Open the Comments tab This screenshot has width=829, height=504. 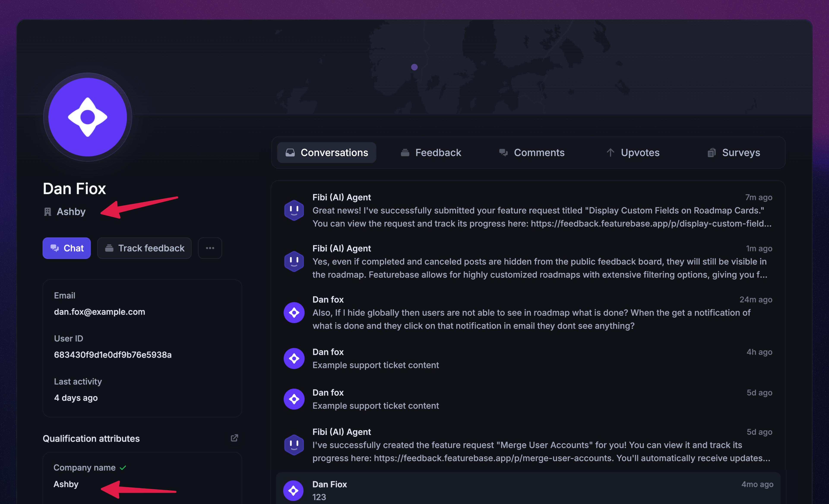point(532,152)
